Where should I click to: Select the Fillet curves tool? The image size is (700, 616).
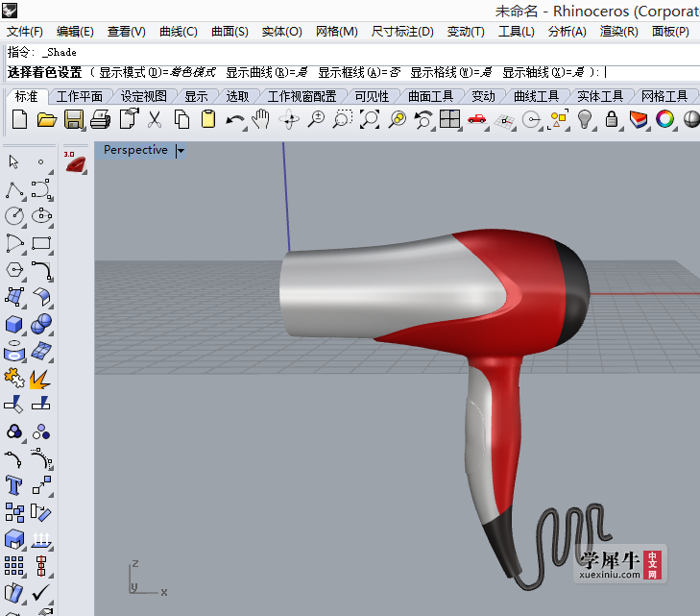[42, 271]
